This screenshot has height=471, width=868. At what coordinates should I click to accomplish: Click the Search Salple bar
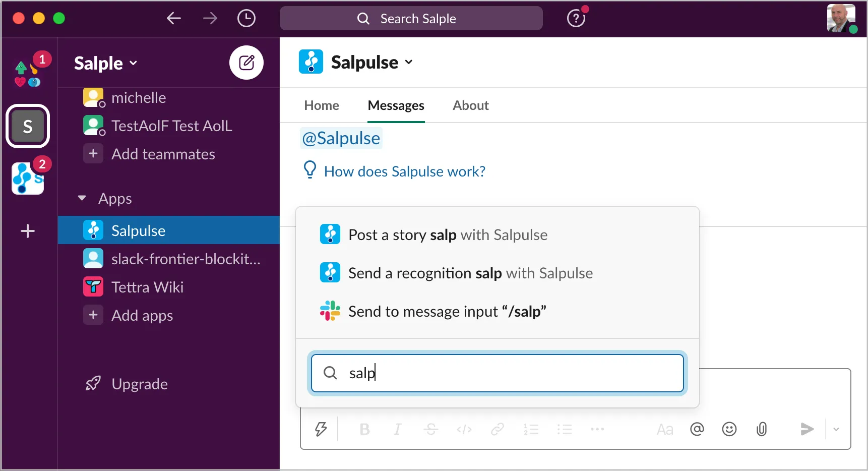click(411, 19)
